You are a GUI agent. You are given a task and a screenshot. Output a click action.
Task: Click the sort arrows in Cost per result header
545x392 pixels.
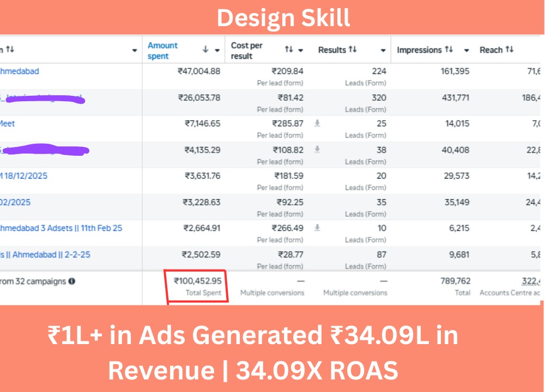[x=289, y=50]
